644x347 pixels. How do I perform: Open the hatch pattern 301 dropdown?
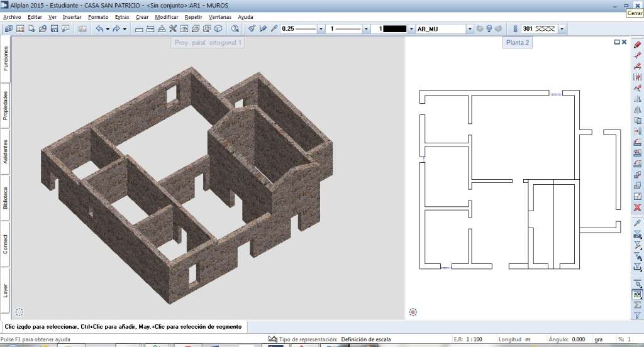coord(562,29)
